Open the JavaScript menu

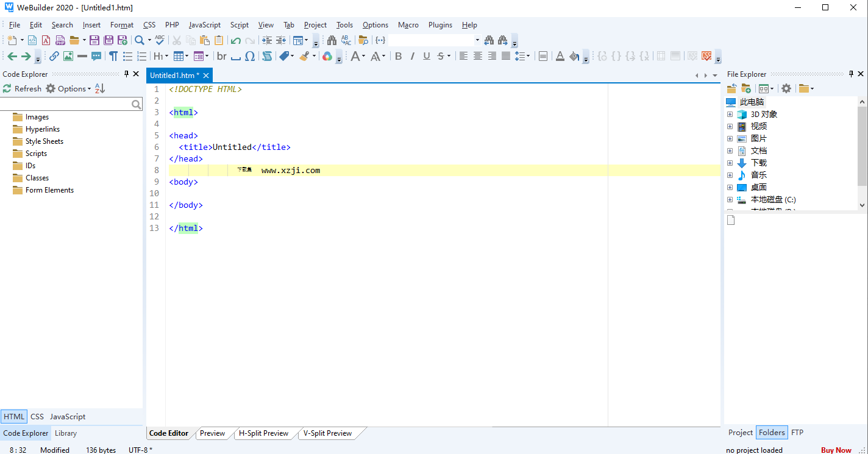(x=204, y=25)
